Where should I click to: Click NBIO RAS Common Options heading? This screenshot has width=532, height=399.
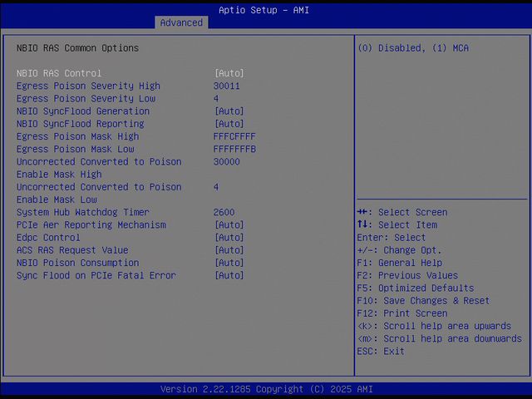pyautogui.click(x=77, y=48)
